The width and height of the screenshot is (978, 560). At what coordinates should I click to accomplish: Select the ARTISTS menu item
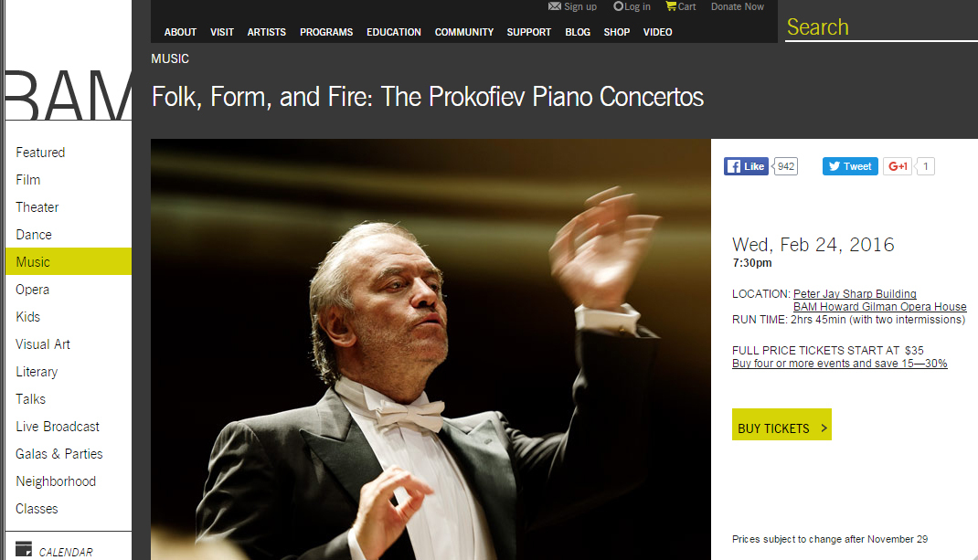(266, 32)
